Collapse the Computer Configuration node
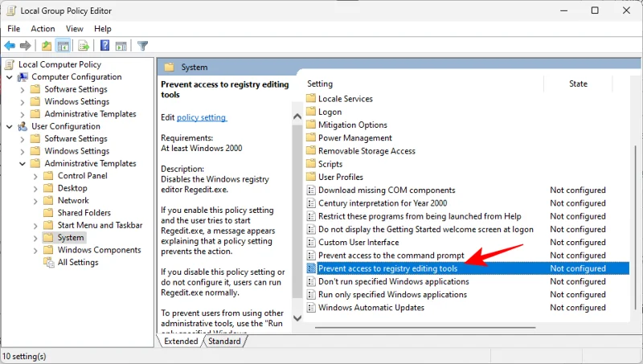 (x=10, y=77)
